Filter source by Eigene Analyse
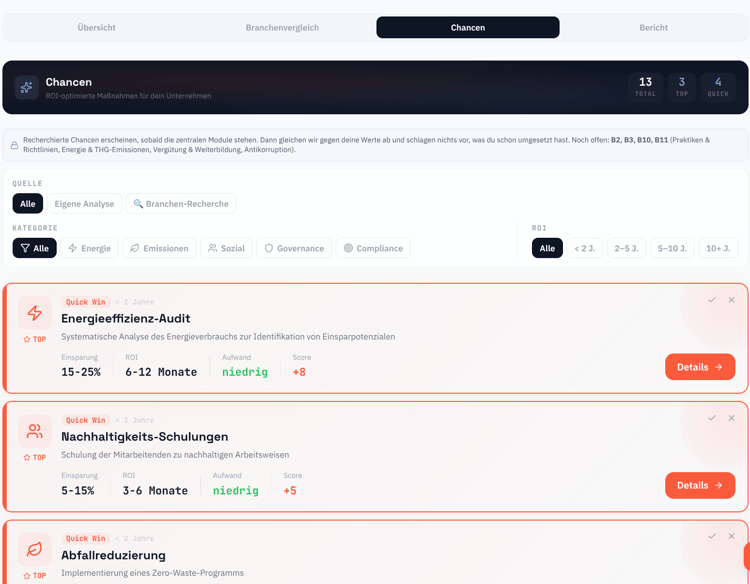750x584 pixels. [84, 204]
